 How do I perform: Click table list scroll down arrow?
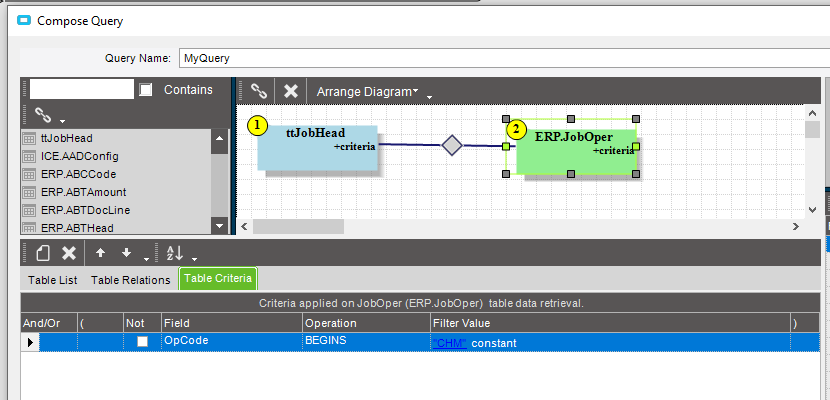click(219, 226)
